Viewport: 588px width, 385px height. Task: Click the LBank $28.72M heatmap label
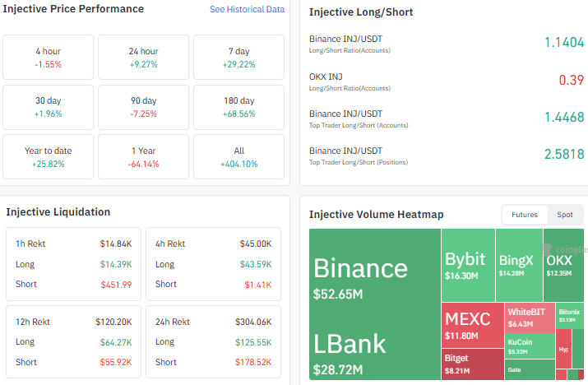pyautogui.click(x=350, y=354)
